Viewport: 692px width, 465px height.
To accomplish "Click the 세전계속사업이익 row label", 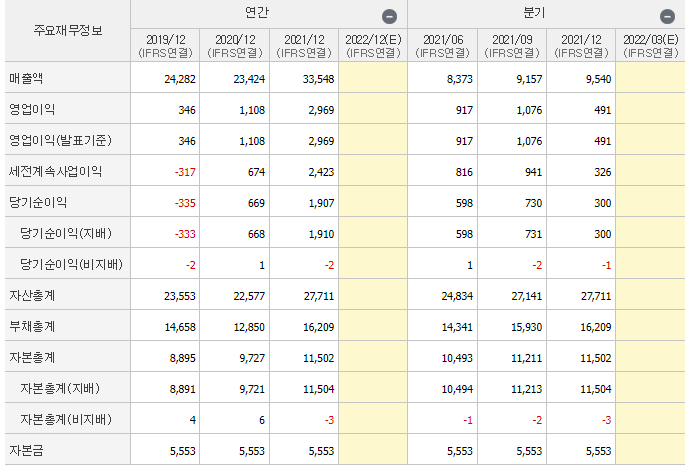I will coord(56,171).
